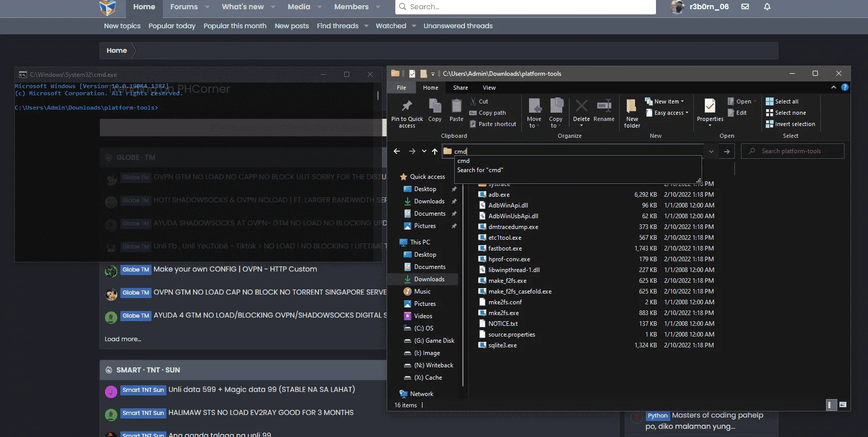Screen dimensions: 868x437
Task: Open the New item dropdown
Action: pos(664,101)
